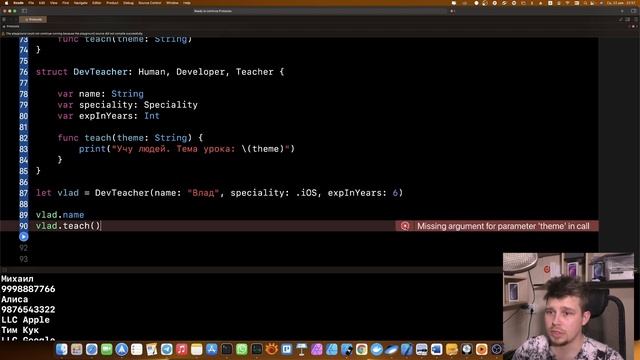Open the Xcode menu in the menu bar
Image resolution: width=640 pixels, height=360 pixels.
(18, 3)
